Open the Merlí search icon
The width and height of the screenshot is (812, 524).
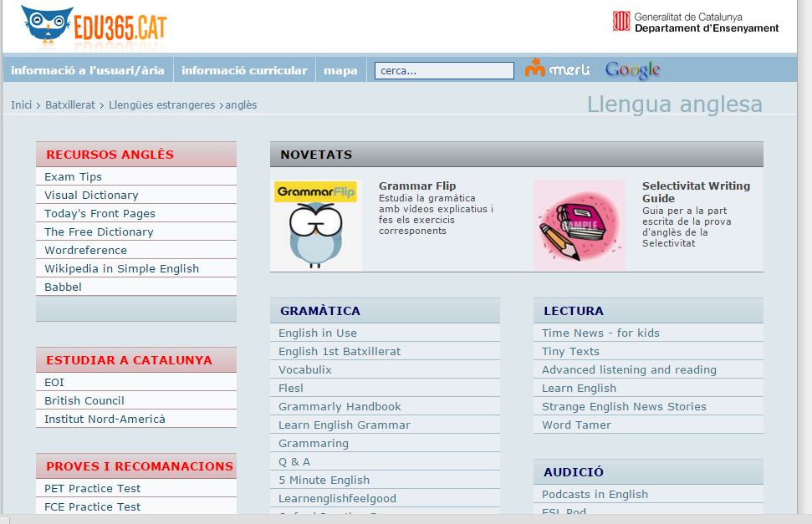tap(558, 69)
